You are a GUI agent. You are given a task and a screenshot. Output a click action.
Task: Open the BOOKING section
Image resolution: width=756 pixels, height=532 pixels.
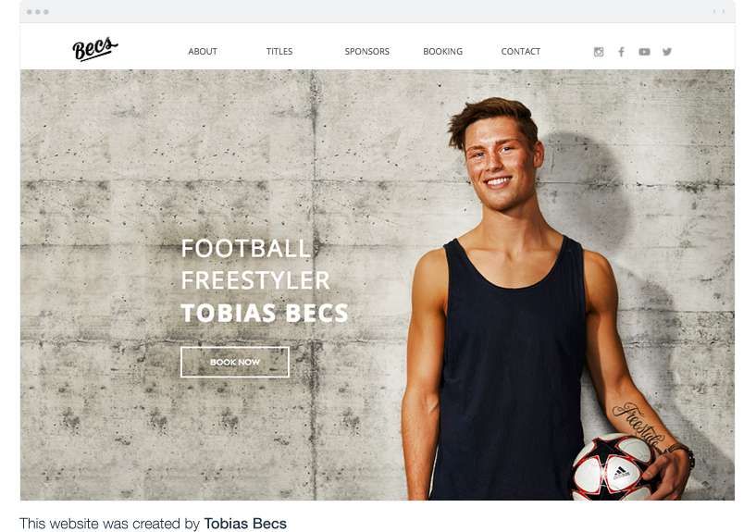(x=442, y=51)
